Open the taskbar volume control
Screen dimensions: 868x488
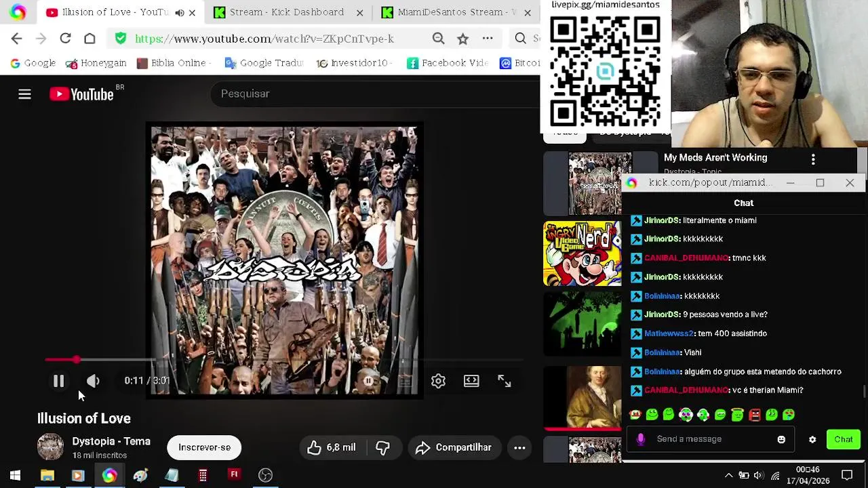click(759, 475)
